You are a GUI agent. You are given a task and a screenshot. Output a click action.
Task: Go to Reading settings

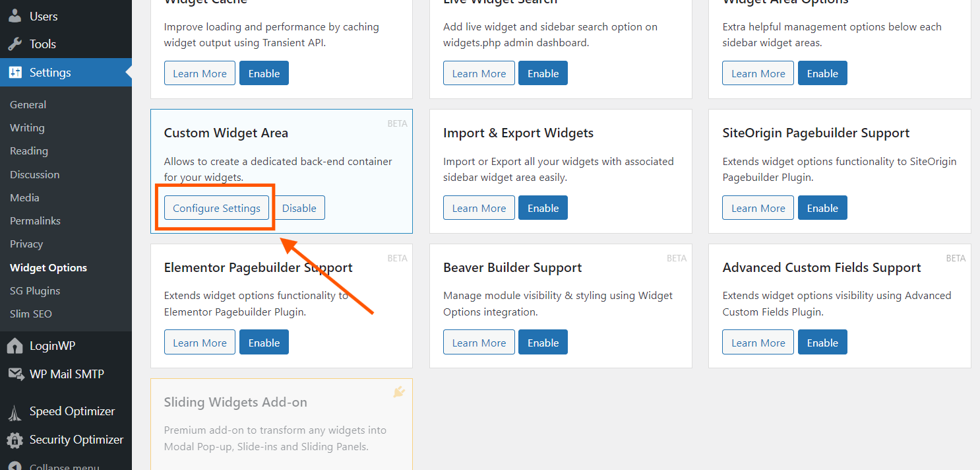[x=29, y=151]
